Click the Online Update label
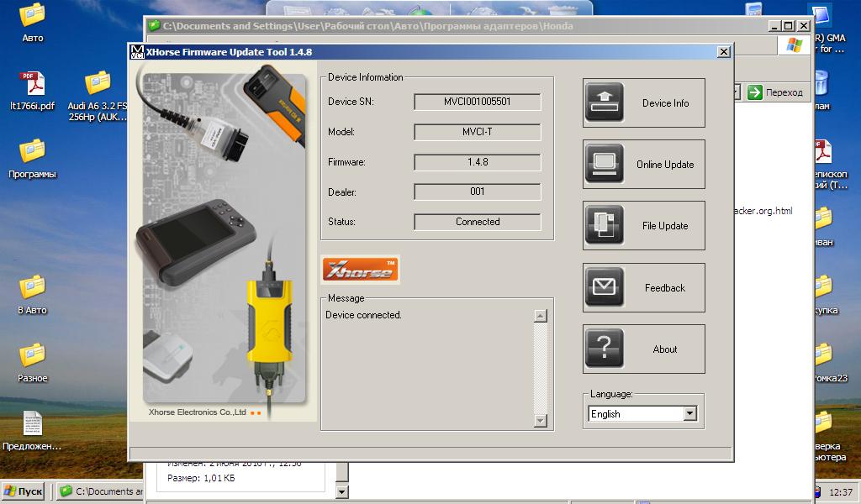The height and width of the screenshot is (504, 861). coord(665,165)
